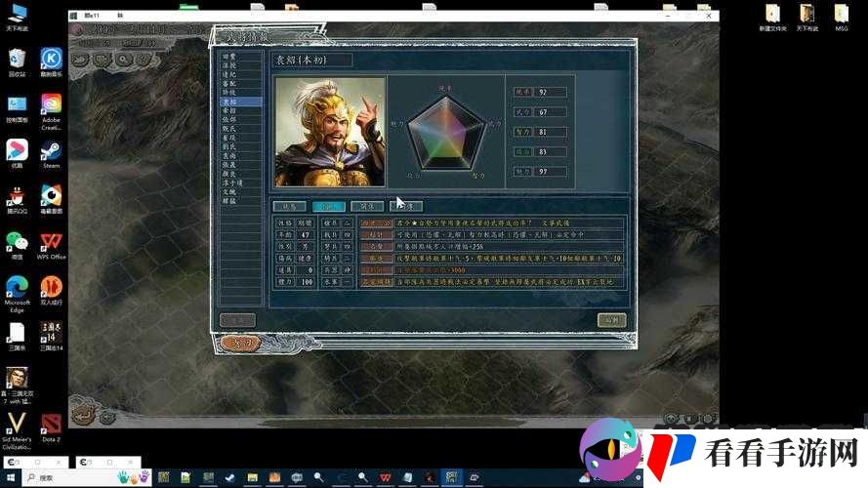Open the Youku desktop shortcut
Viewport: 868px width, 488px height.
pyautogui.click(x=18, y=154)
